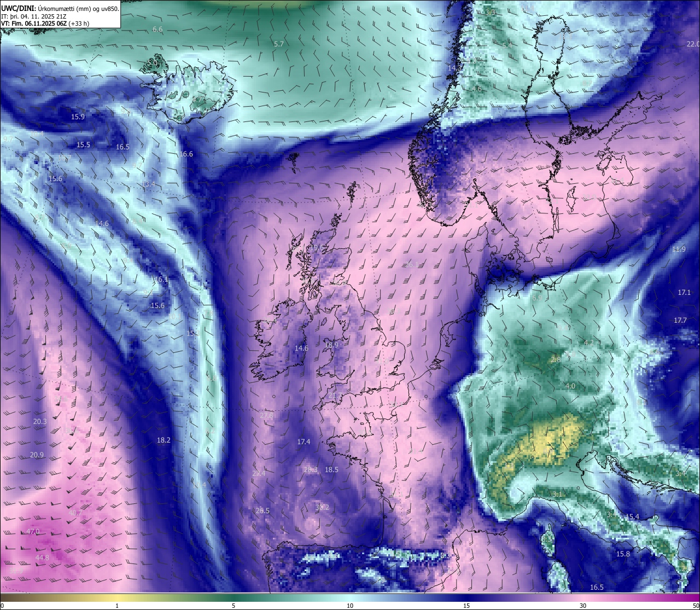Click the value label 4.0
This screenshot has width=700, height=610.
(x=570, y=386)
